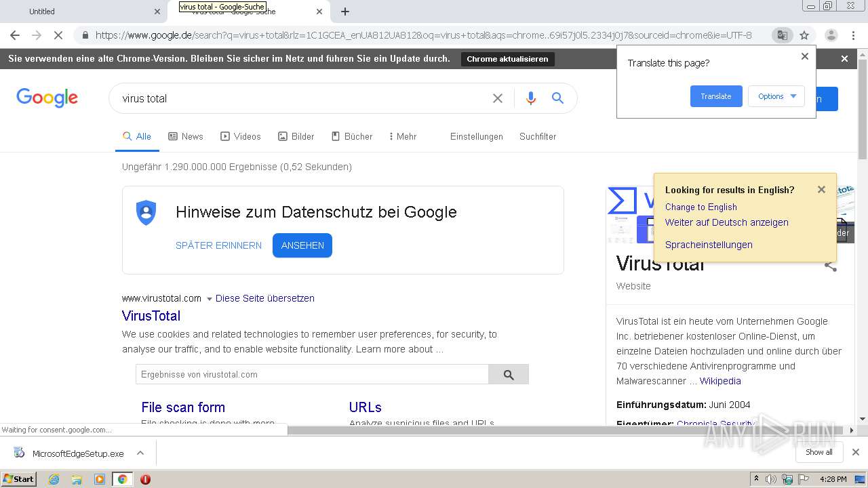Start voice search with microphone
Image resolution: width=868 pixels, height=488 pixels.
coord(531,98)
